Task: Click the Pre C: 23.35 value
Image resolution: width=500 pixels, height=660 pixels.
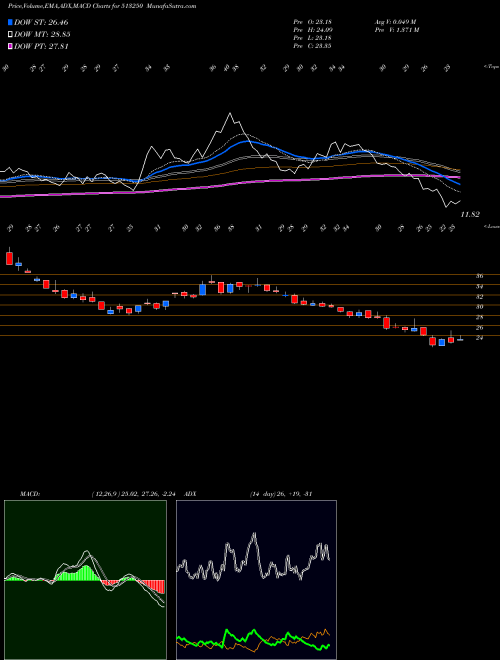Action: click(312, 46)
